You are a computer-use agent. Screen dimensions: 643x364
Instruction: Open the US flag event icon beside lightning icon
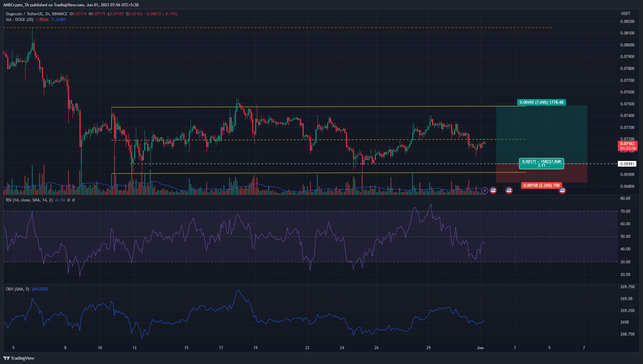(x=493, y=190)
